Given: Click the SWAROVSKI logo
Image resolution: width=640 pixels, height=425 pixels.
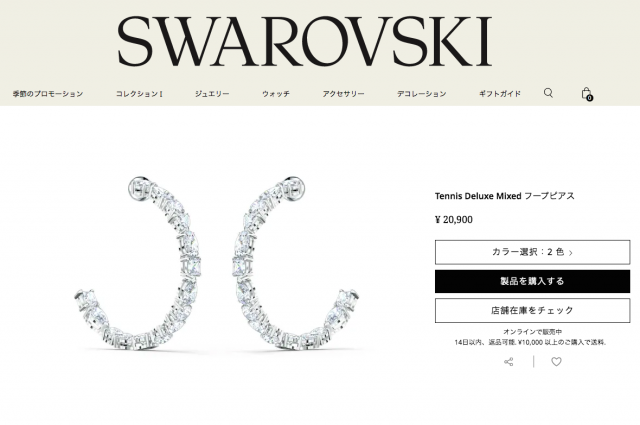Looking at the screenshot, I should pyautogui.click(x=304, y=41).
